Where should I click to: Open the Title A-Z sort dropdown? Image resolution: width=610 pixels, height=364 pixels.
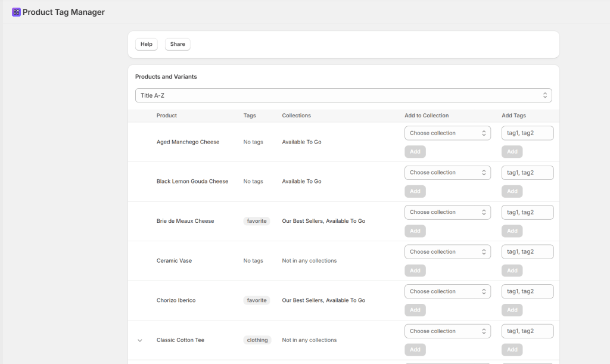343,95
